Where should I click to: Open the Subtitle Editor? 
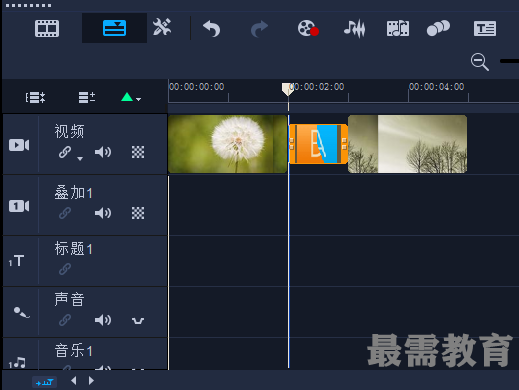(485, 28)
